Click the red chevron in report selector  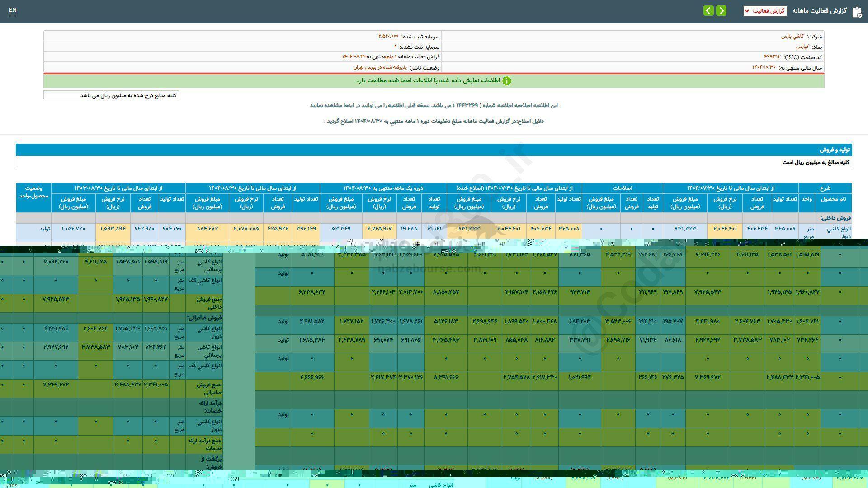point(746,11)
